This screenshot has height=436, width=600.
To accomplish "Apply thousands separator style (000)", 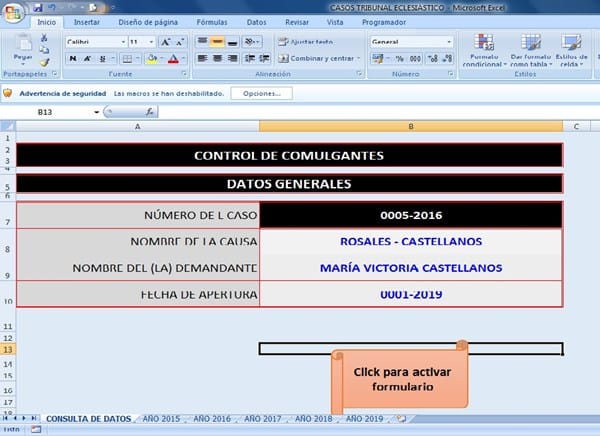I will (415, 59).
